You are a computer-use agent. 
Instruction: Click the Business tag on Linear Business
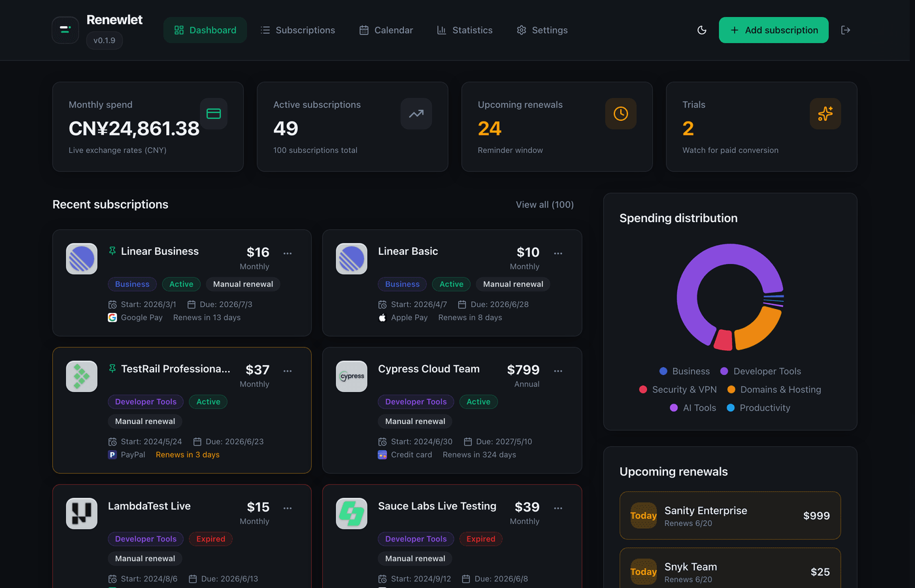[132, 284]
